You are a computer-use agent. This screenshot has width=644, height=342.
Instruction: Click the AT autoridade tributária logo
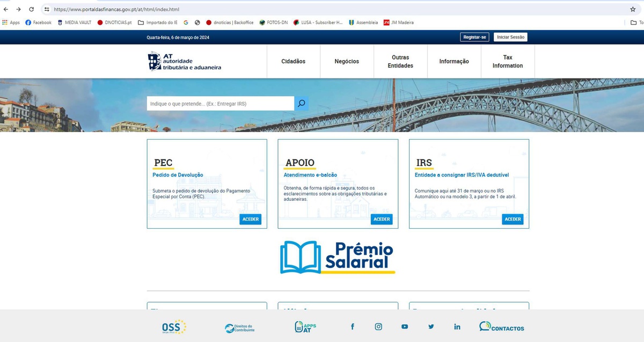(x=185, y=61)
